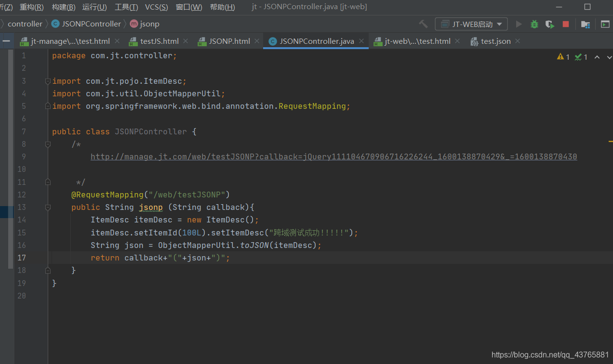
Task: Click the "跨域测试成功!!!!!" string literal
Action: (x=309, y=233)
